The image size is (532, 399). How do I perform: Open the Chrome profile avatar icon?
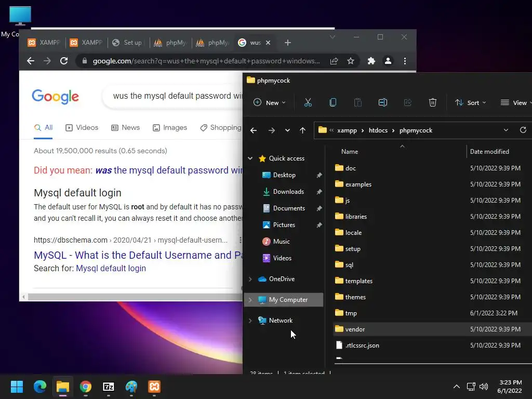[388, 61]
